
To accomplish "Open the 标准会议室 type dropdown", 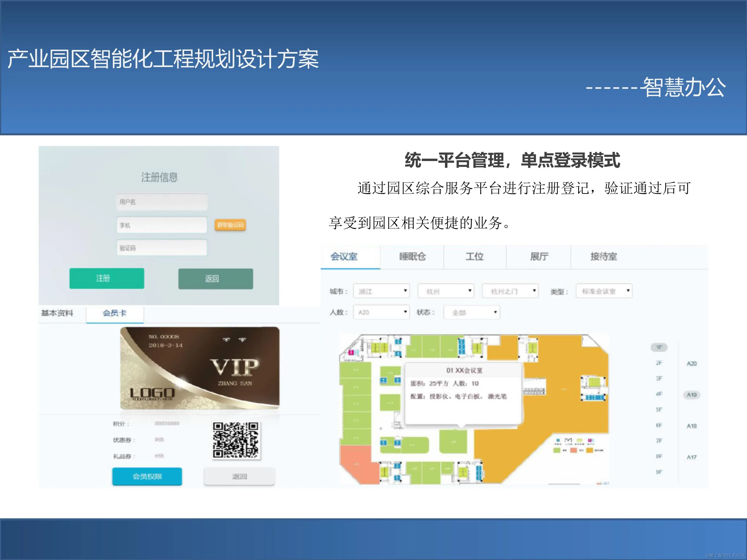I will (604, 291).
